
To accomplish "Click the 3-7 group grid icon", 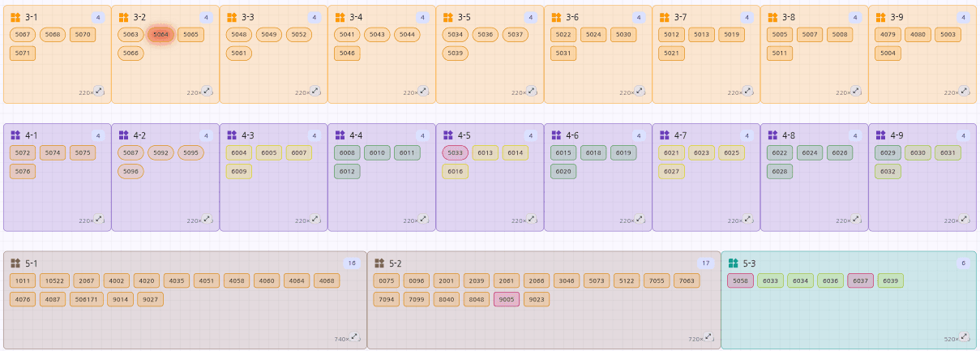I will coord(665,17).
